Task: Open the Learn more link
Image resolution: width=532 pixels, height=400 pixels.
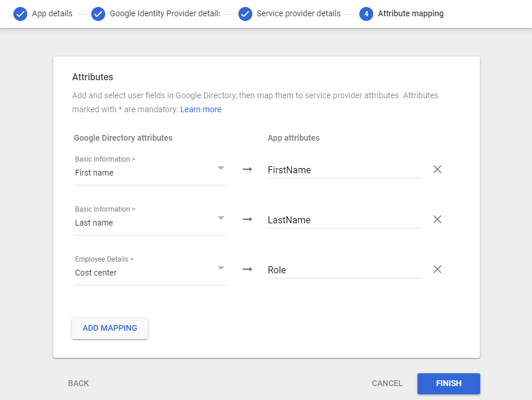Action: coord(201,109)
